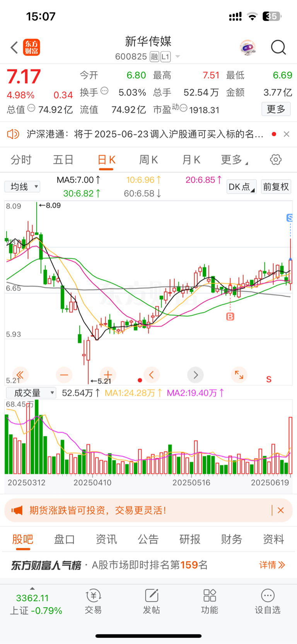
Task: Move chart right with gray chevron
Action: pos(195,375)
